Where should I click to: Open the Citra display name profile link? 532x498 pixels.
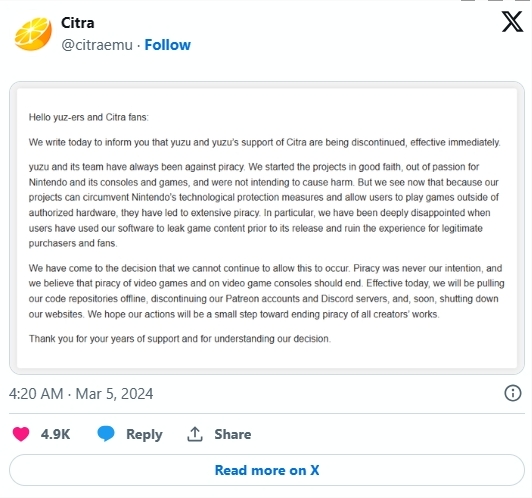tap(78, 23)
